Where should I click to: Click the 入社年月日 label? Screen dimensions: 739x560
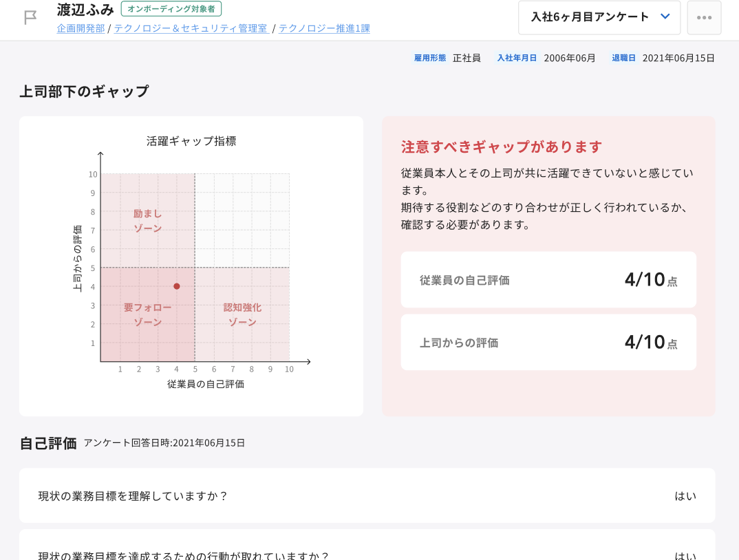pyautogui.click(x=517, y=58)
